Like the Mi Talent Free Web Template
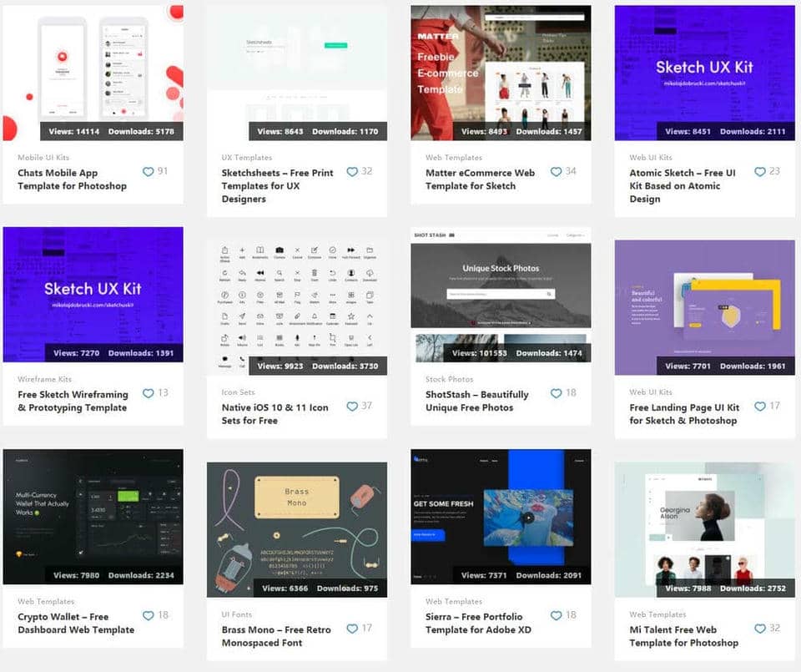Image resolution: width=801 pixels, height=672 pixels. coord(760,629)
